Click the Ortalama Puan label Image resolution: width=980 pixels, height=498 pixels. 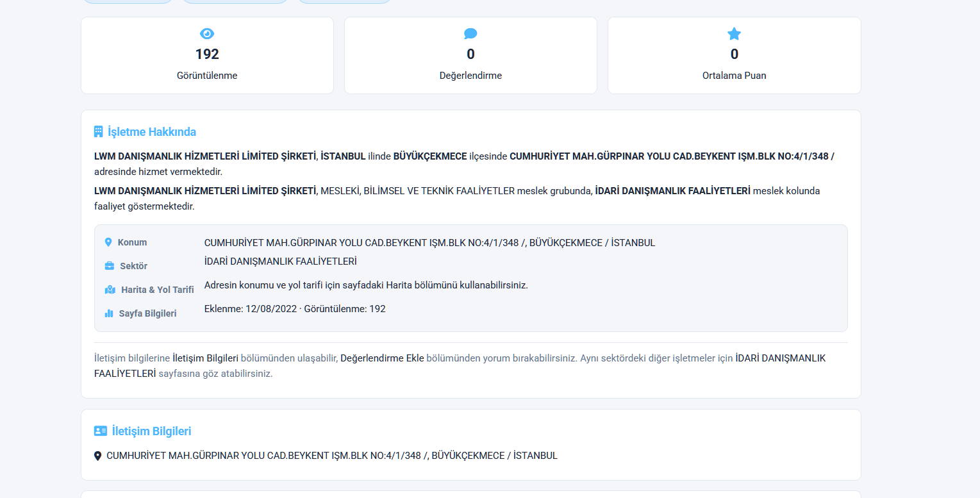[734, 76]
